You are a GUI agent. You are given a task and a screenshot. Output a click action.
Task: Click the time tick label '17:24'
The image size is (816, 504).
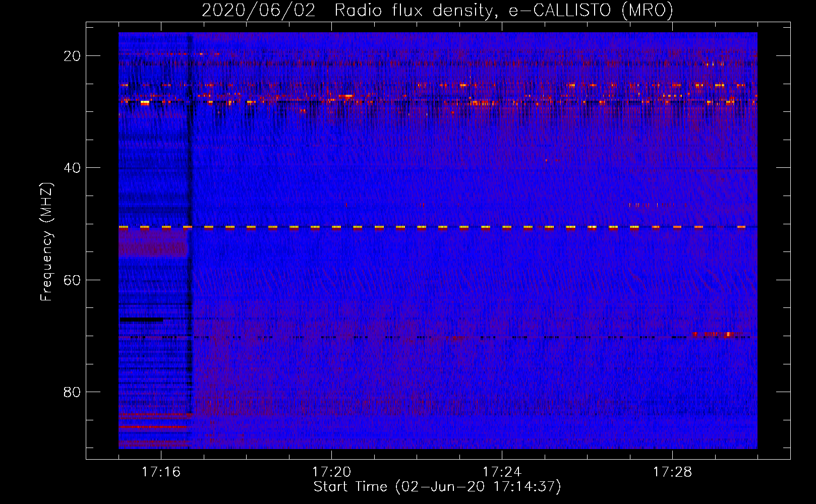point(502,472)
